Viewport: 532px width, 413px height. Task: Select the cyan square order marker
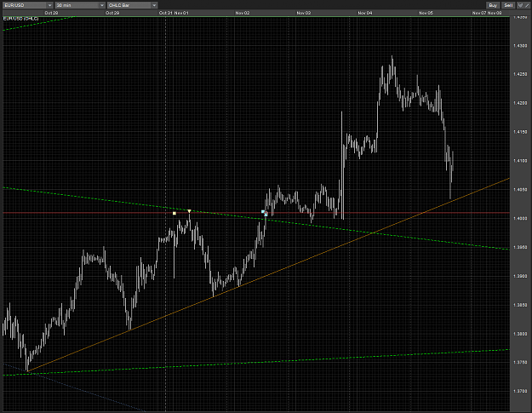click(263, 212)
